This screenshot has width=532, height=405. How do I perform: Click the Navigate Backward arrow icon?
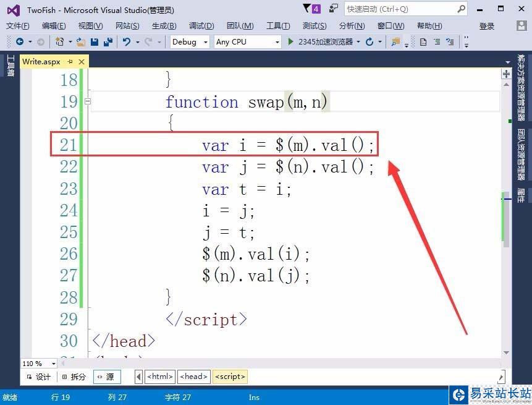click(x=20, y=41)
